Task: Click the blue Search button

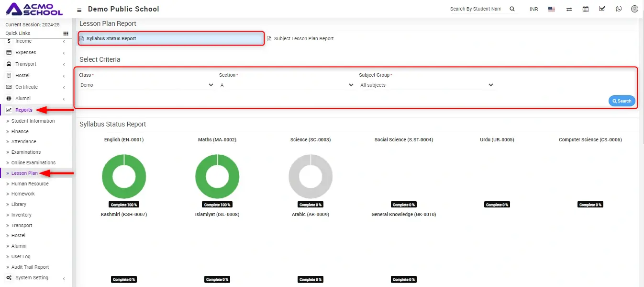Action: (622, 101)
